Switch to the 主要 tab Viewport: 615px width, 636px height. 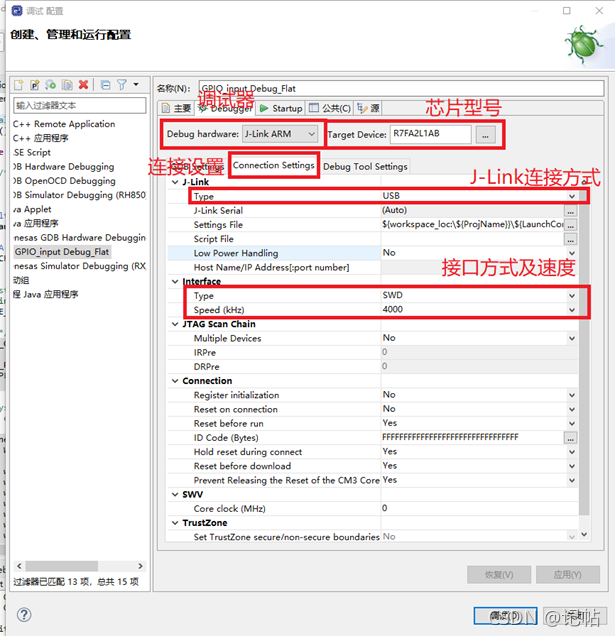(x=176, y=108)
